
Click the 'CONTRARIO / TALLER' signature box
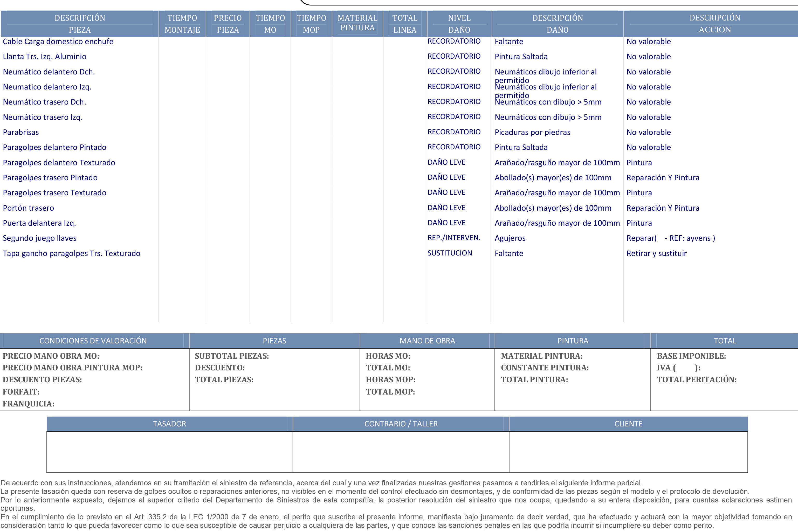(401, 452)
